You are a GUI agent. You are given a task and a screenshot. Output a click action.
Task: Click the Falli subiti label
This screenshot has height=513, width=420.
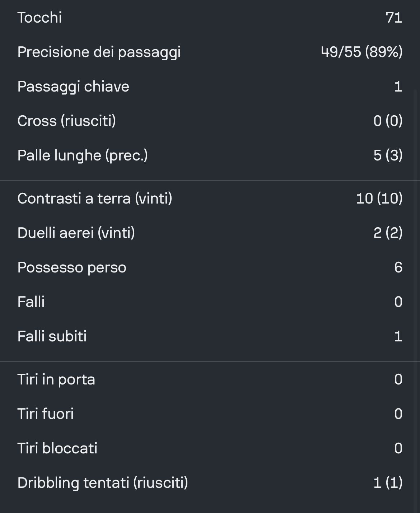tap(52, 336)
